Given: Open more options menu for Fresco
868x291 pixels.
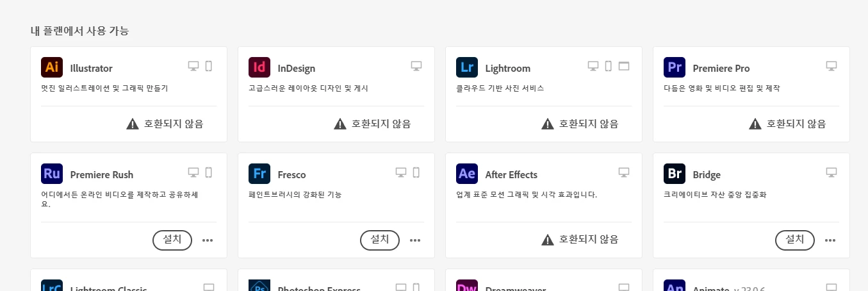Looking at the screenshot, I should point(415,240).
